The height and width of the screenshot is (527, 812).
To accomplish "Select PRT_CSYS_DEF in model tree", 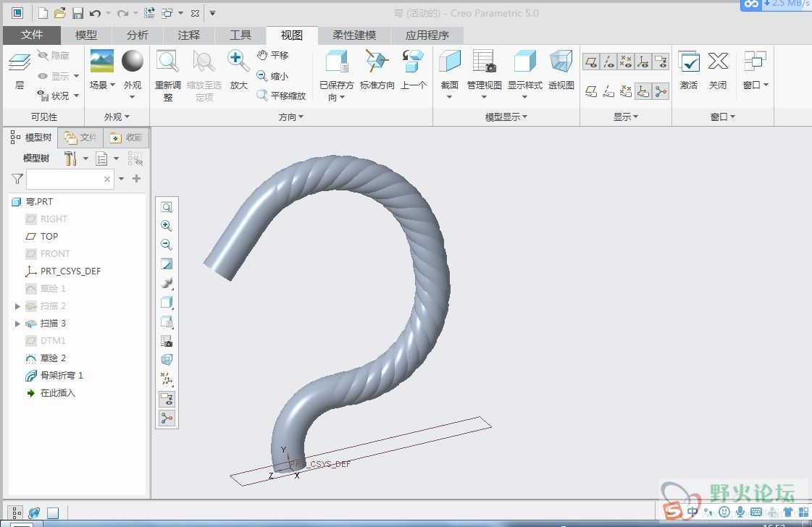I will point(63,271).
